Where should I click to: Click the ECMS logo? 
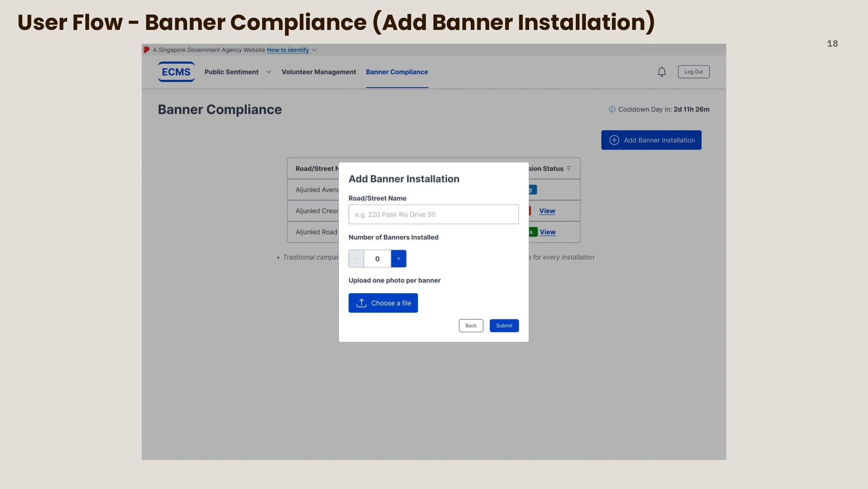coord(176,72)
